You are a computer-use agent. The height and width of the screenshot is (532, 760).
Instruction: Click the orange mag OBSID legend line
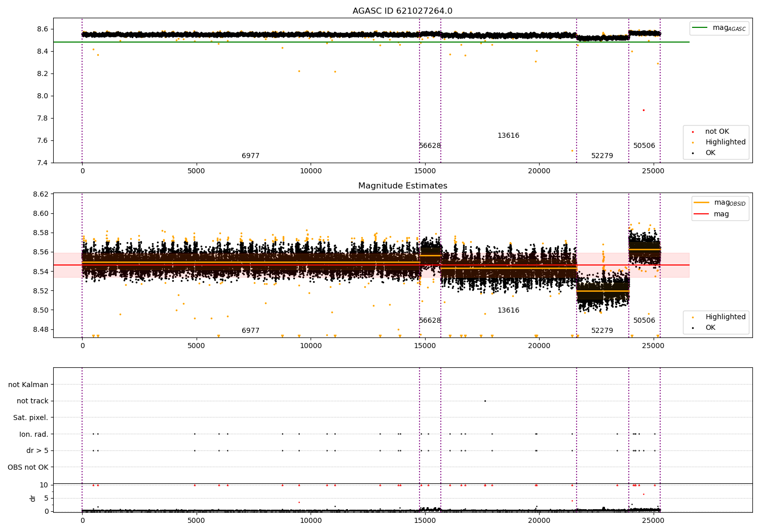(701, 202)
